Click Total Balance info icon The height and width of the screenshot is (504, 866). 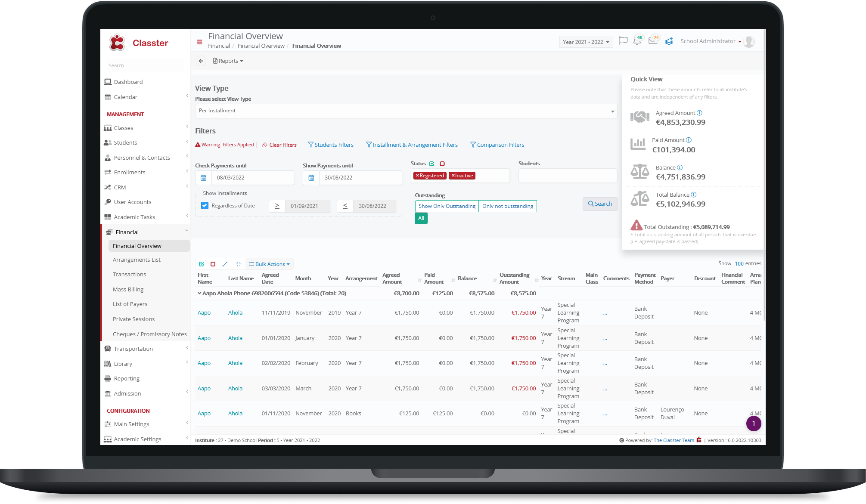(693, 195)
